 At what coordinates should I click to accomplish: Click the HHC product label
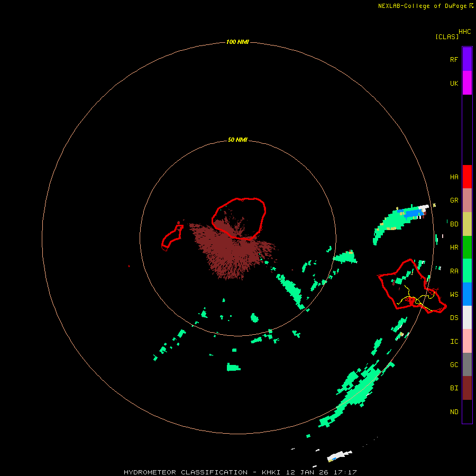464,32
